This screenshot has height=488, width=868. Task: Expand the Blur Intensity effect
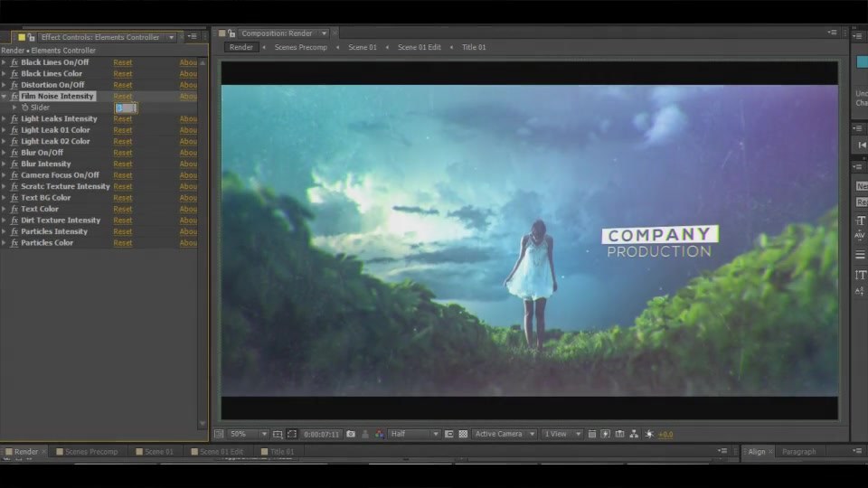click(5, 164)
